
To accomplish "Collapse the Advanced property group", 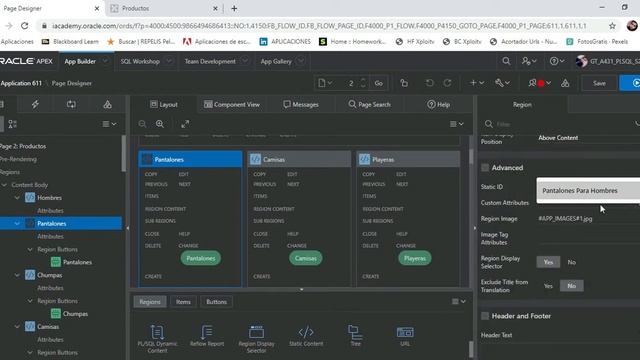I will coord(485,168).
